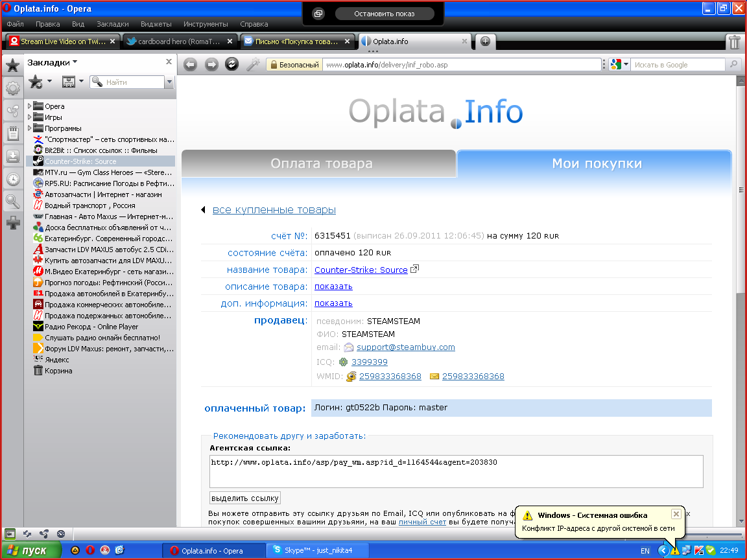747x560 pixels.
Task: Click the agent link text box
Action: (456, 471)
